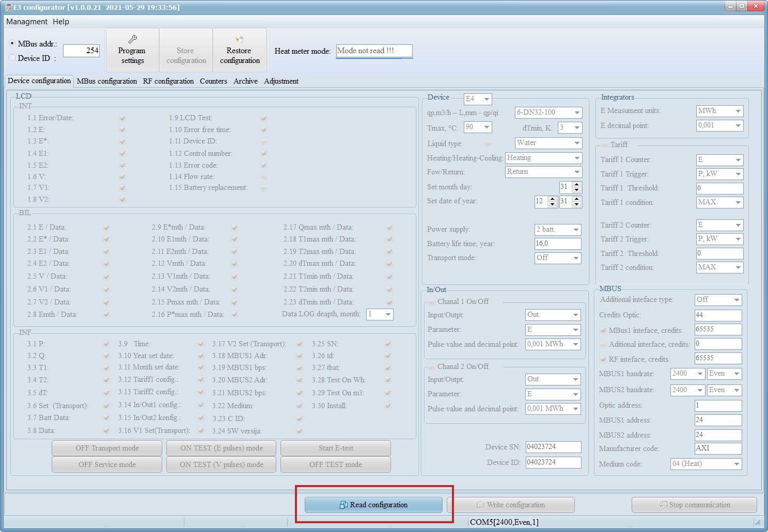Open the Managment menu
The height and width of the screenshot is (532, 768).
27,22
